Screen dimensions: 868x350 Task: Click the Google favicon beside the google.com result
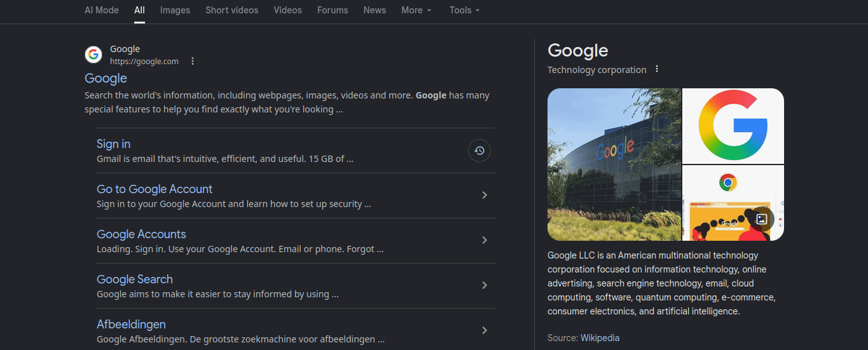[93, 55]
